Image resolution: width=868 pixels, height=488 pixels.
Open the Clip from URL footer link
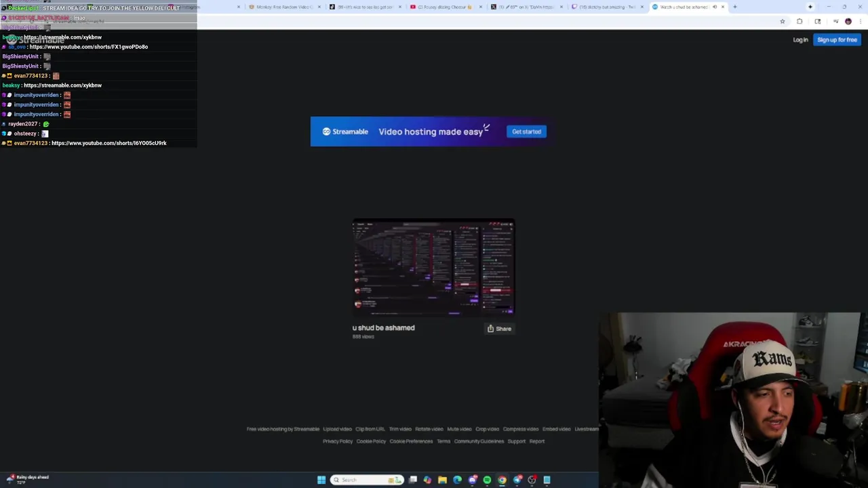point(370,429)
